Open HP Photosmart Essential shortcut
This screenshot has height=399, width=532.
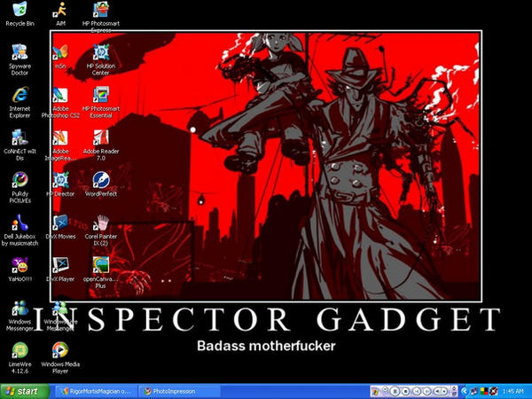click(x=101, y=102)
